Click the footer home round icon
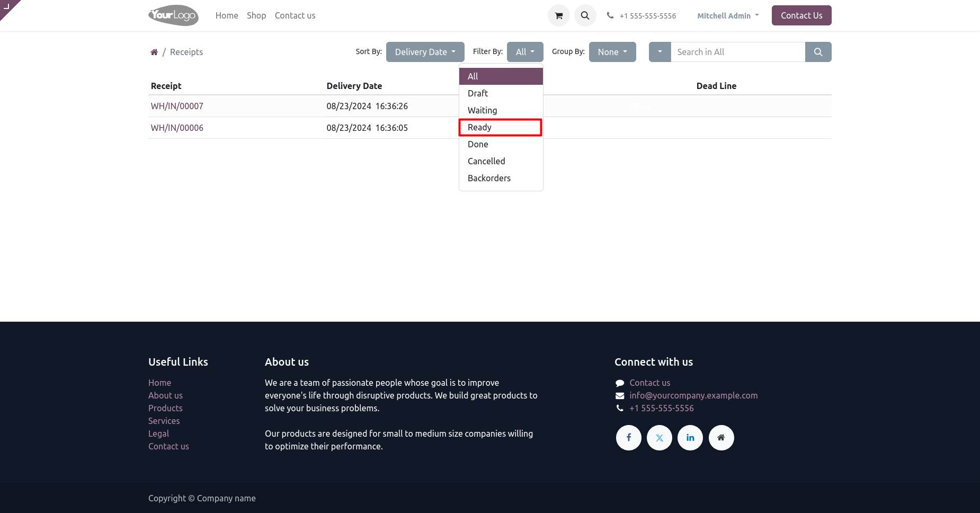The image size is (980, 513). [x=721, y=438]
